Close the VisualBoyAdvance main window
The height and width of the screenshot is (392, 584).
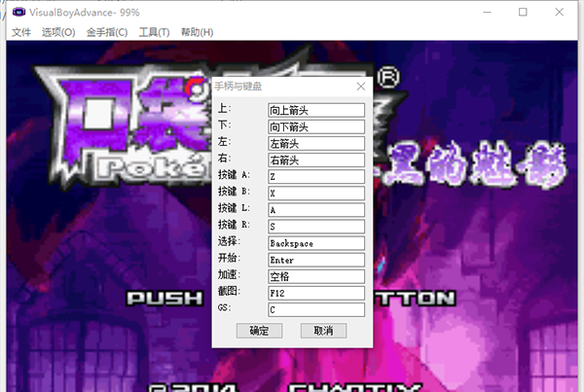559,13
